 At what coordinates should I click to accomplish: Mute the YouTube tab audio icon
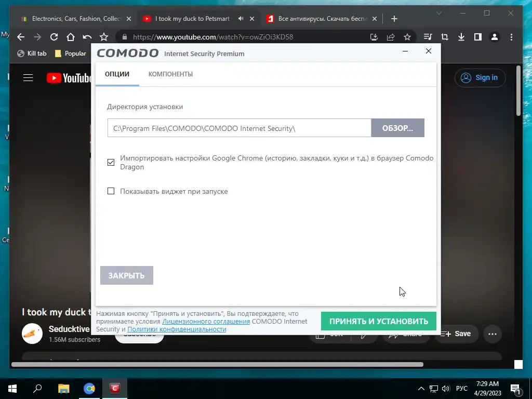coord(241,19)
